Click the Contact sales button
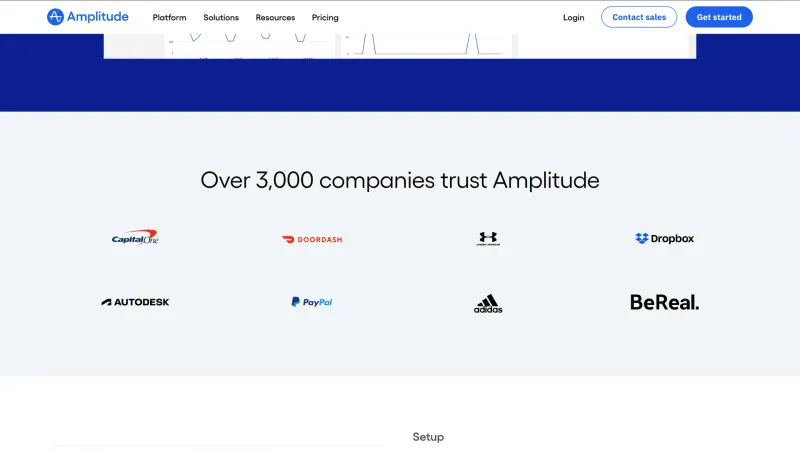Image resolution: width=800 pixels, height=450 pixels. tap(639, 17)
